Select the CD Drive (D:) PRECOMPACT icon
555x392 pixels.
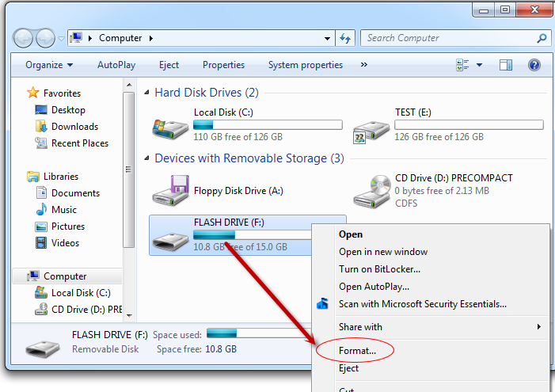click(x=371, y=191)
